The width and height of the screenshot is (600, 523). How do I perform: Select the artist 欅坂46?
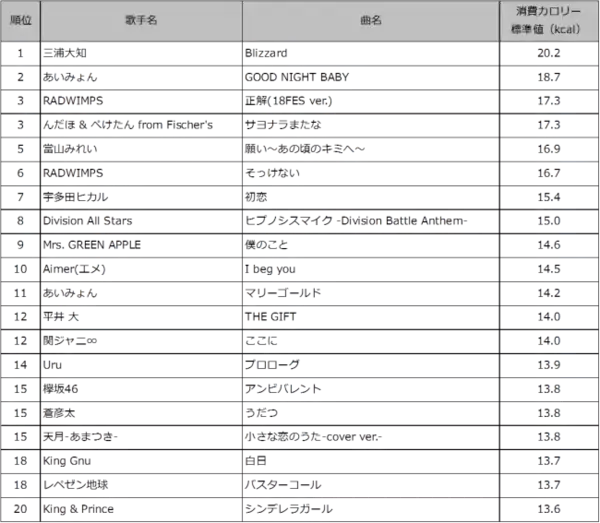60,389
